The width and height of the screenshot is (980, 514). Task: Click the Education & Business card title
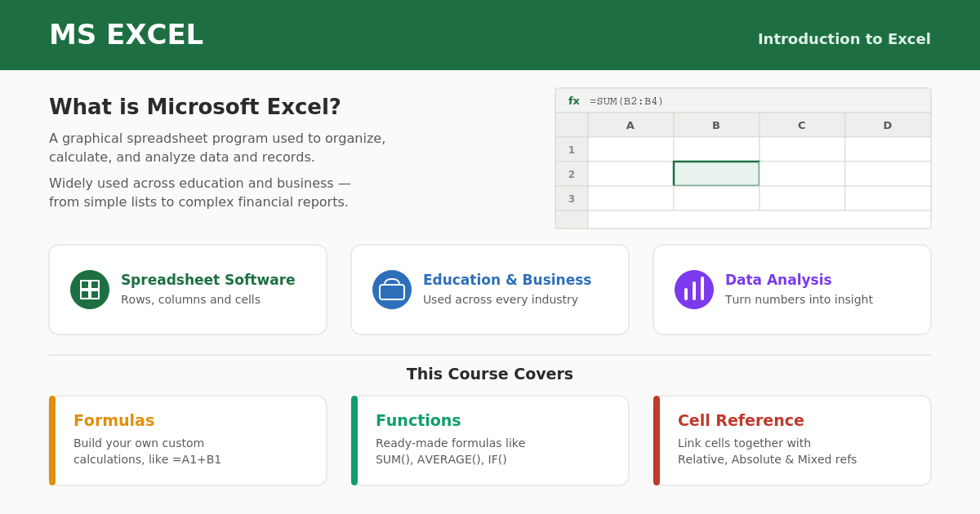[x=507, y=280]
